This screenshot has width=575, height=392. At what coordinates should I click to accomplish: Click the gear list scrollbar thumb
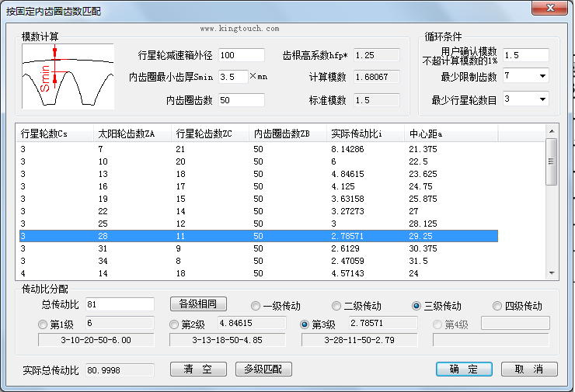point(551,161)
